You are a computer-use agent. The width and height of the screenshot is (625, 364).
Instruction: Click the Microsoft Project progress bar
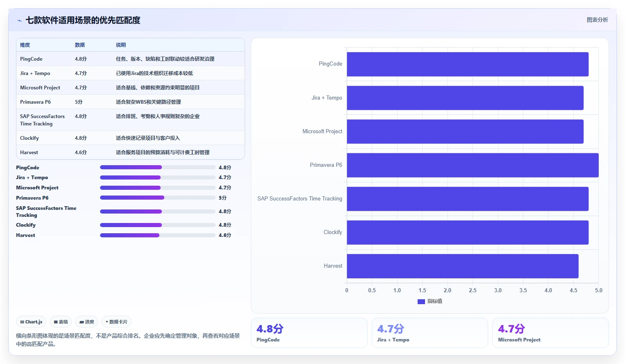(x=158, y=188)
